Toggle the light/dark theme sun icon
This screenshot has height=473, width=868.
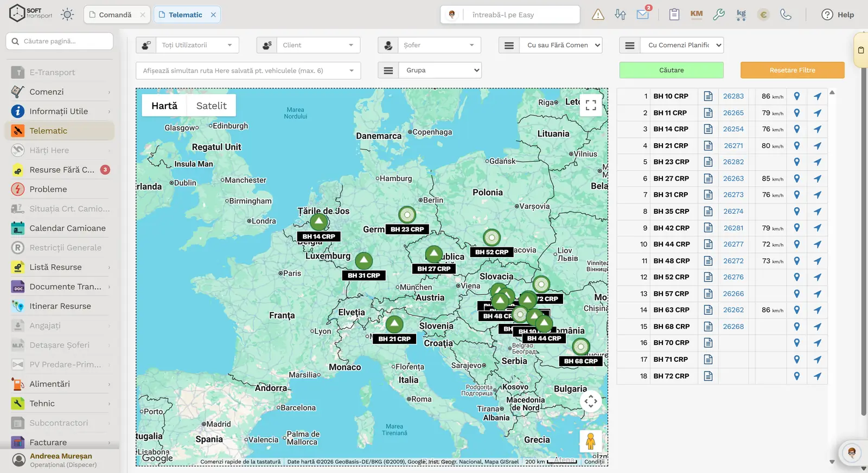[67, 15]
